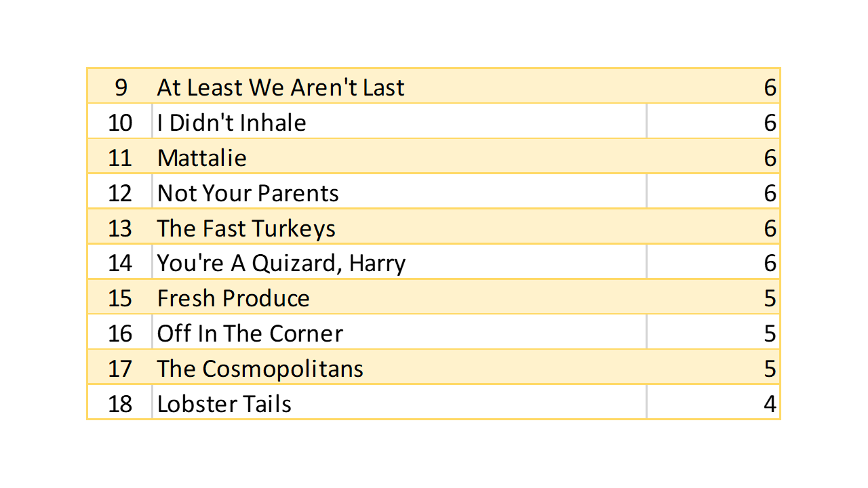
Task: Click rank number 18 cell
Action: click(120, 404)
